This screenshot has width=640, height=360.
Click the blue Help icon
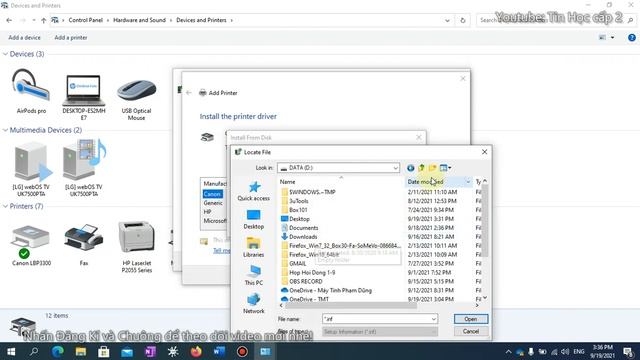631,38
